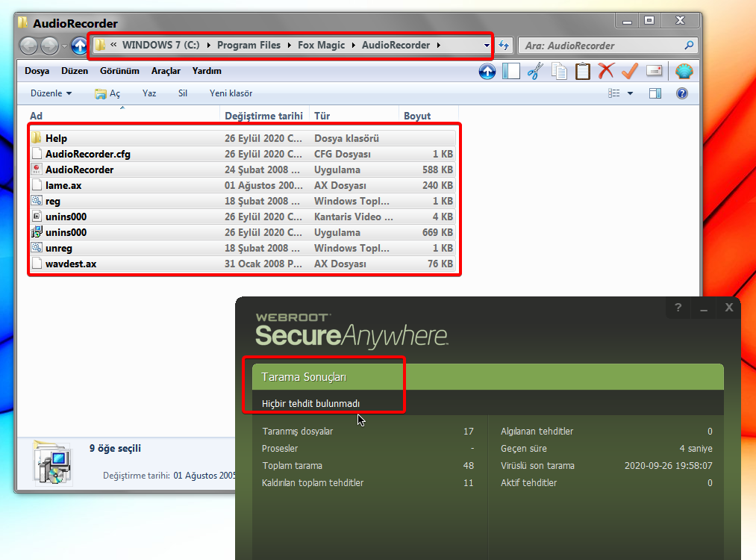Open the Yardım menu
Image resolution: width=756 pixels, height=560 pixels.
coord(207,71)
